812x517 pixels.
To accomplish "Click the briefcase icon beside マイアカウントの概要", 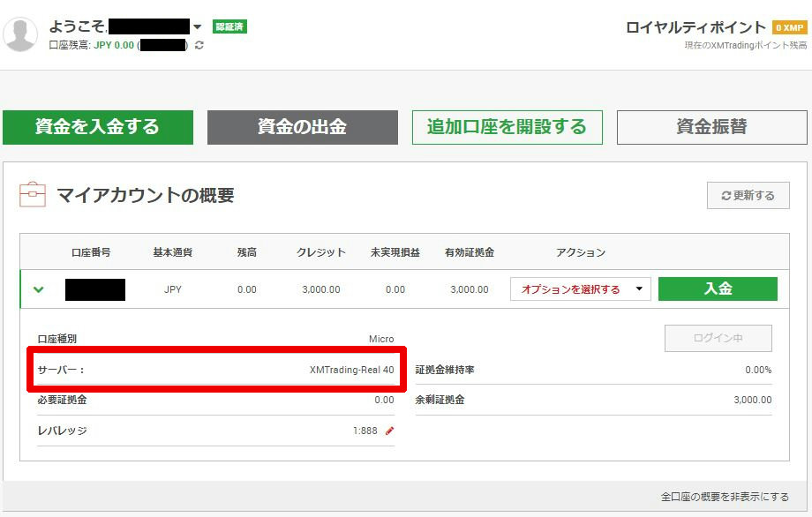I will (33, 194).
